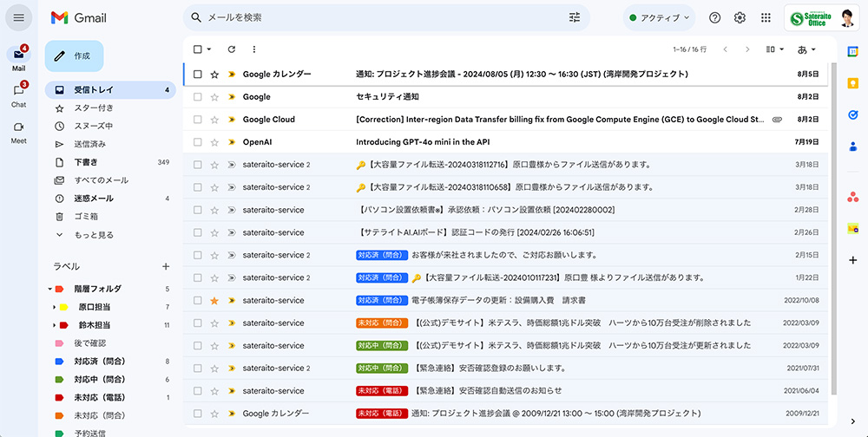Open Contacts side panel icon
The image size is (868, 437).
(x=852, y=147)
